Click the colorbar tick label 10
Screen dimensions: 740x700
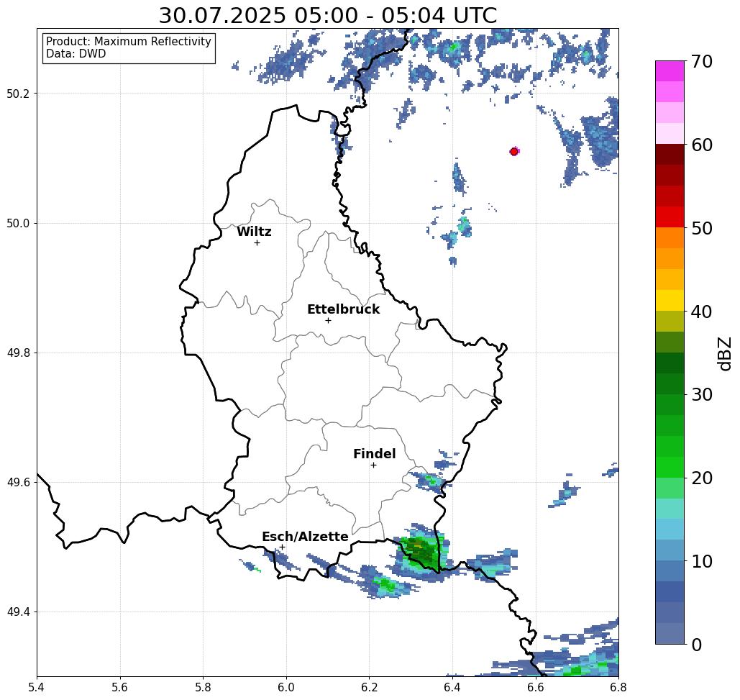pos(702,561)
